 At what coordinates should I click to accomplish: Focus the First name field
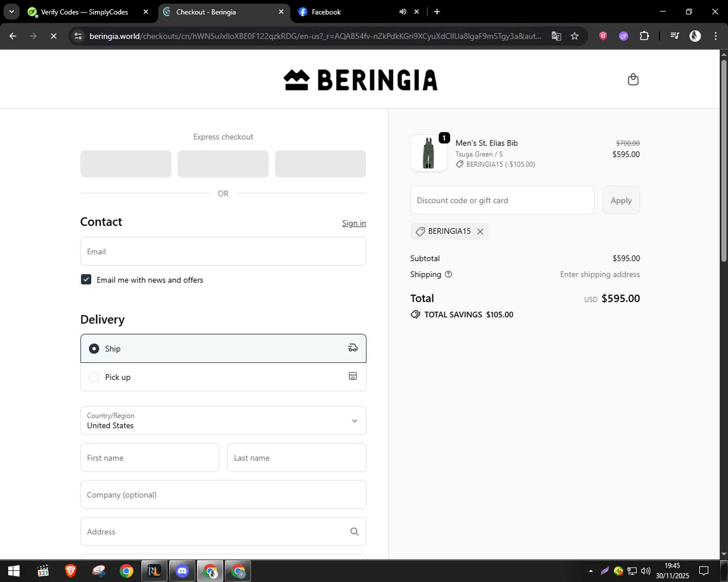149,457
